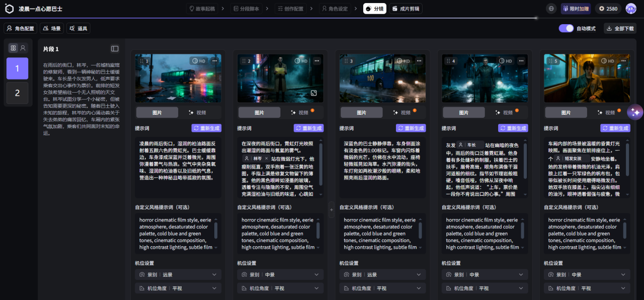Click 重新生成 to regenerate shot 3 prompt
Screen dimensions: 644x300
pyautogui.click(x=411, y=128)
